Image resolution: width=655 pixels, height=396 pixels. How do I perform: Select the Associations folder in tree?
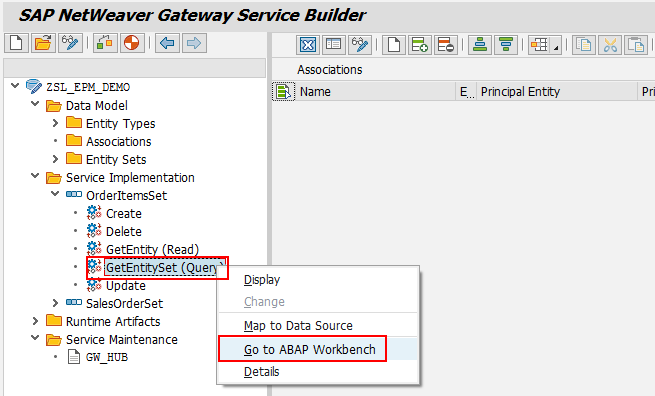point(119,142)
